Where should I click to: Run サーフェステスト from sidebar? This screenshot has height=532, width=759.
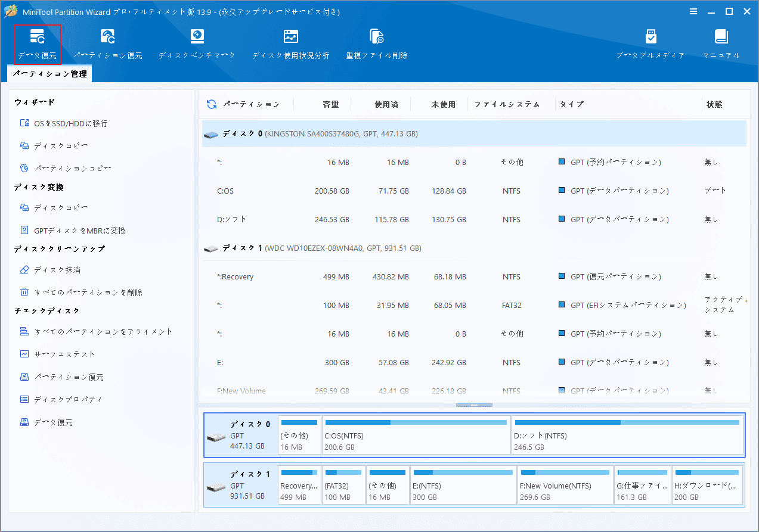(64, 354)
